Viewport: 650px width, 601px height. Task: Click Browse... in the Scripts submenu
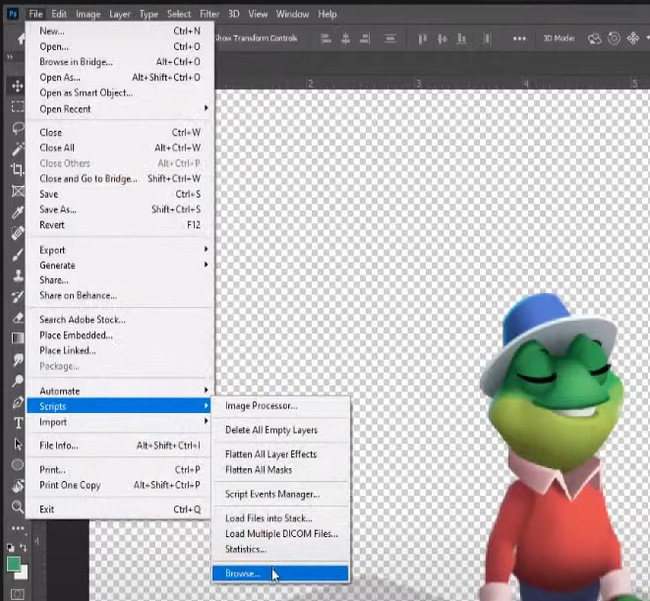[x=243, y=574]
